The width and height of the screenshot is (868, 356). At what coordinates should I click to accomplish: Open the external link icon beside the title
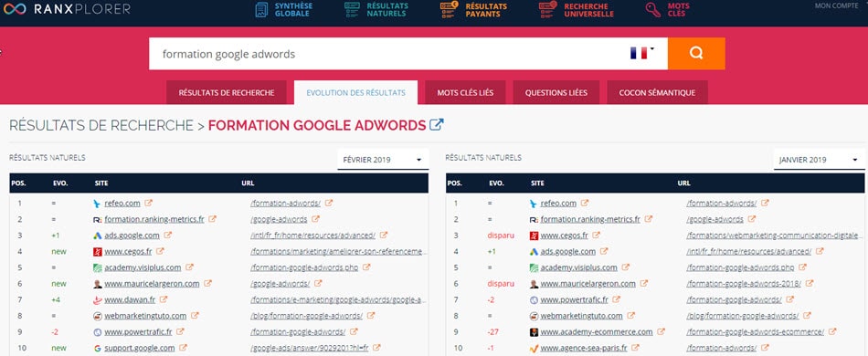(x=437, y=125)
